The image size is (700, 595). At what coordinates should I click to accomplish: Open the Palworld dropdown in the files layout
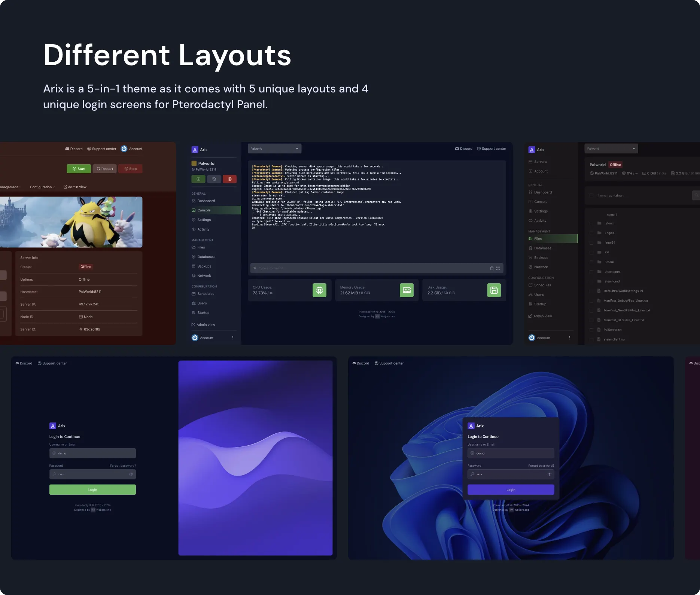click(611, 148)
